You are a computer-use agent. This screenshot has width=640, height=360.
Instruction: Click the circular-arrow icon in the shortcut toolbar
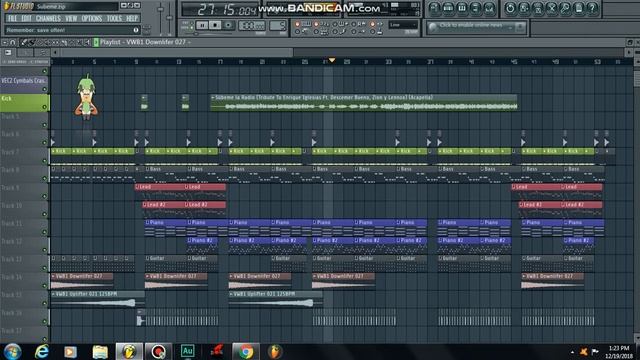[510, 8]
